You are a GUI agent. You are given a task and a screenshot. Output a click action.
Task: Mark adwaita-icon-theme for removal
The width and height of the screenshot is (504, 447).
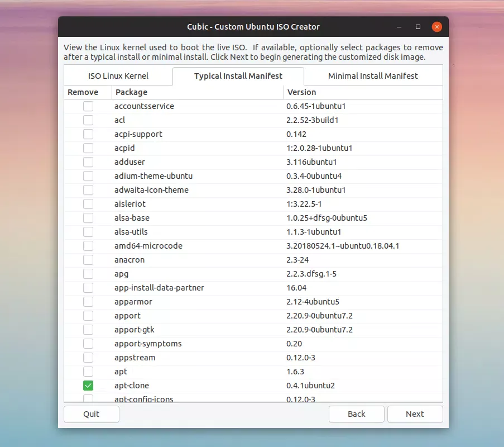pyautogui.click(x=88, y=190)
